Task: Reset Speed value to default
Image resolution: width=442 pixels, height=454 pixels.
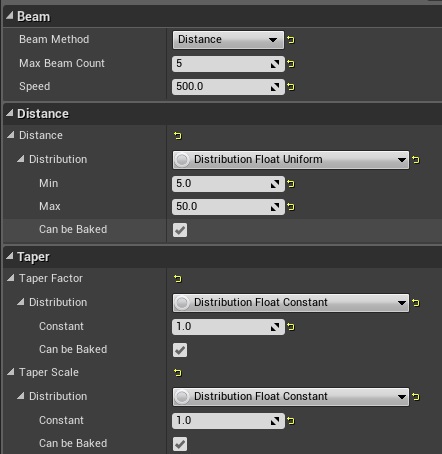Action: click(291, 87)
